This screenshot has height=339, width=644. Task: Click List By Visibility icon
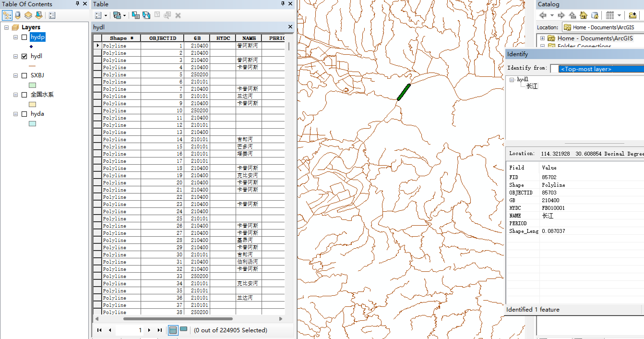(28, 16)
